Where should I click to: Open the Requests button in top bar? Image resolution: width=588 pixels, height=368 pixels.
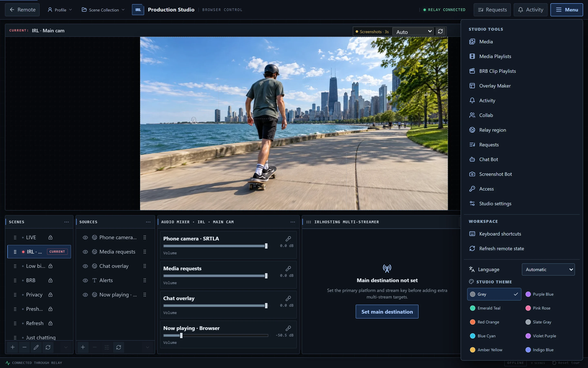point(492,10)
